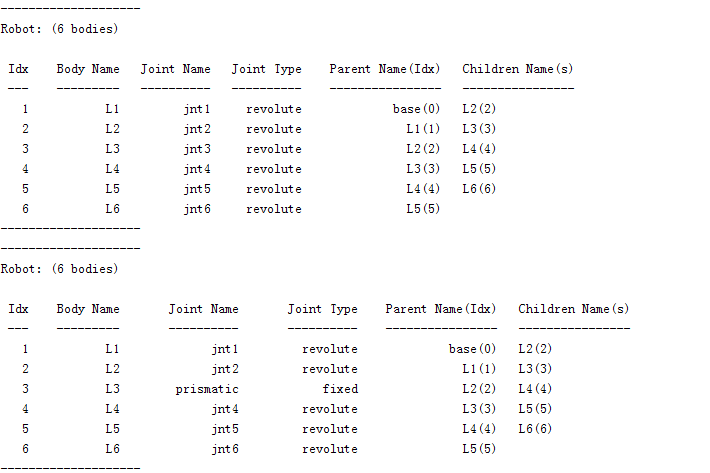Select body name 'L1' in the first table
Image resolution: width=710 pixels, height=473 pixels.
pyautogui.click(x=112, y=109)
